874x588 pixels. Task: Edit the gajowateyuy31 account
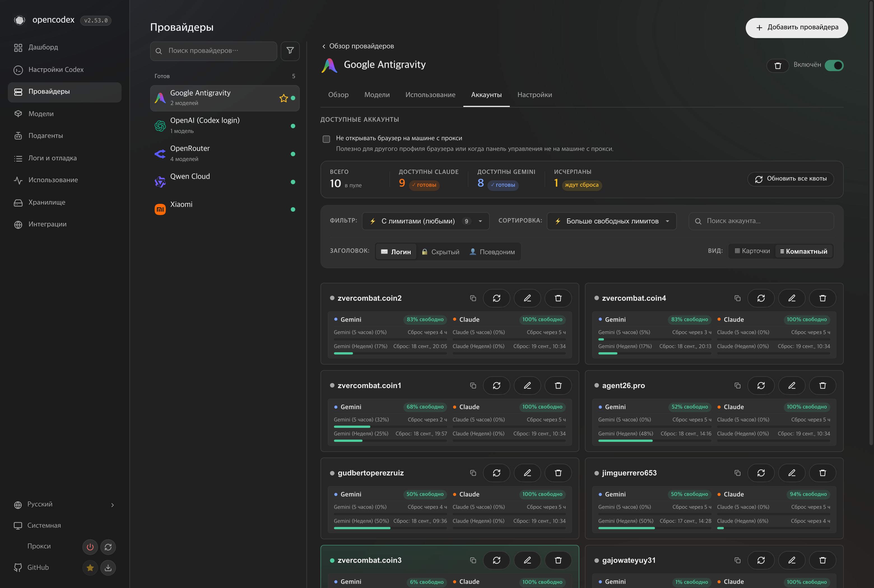[x=792, y=560]
